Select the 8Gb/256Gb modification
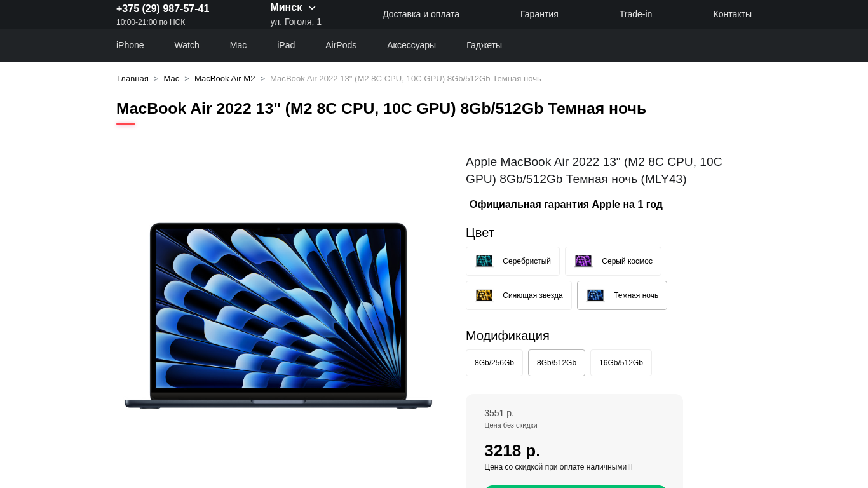Viewport: 868px width, 488px height. 494,363
